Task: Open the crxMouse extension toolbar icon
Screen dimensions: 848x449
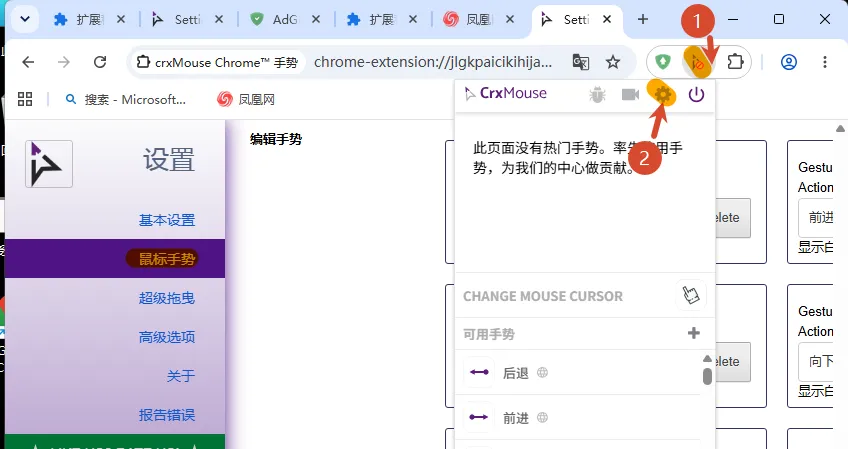Action: pos(697,63)
